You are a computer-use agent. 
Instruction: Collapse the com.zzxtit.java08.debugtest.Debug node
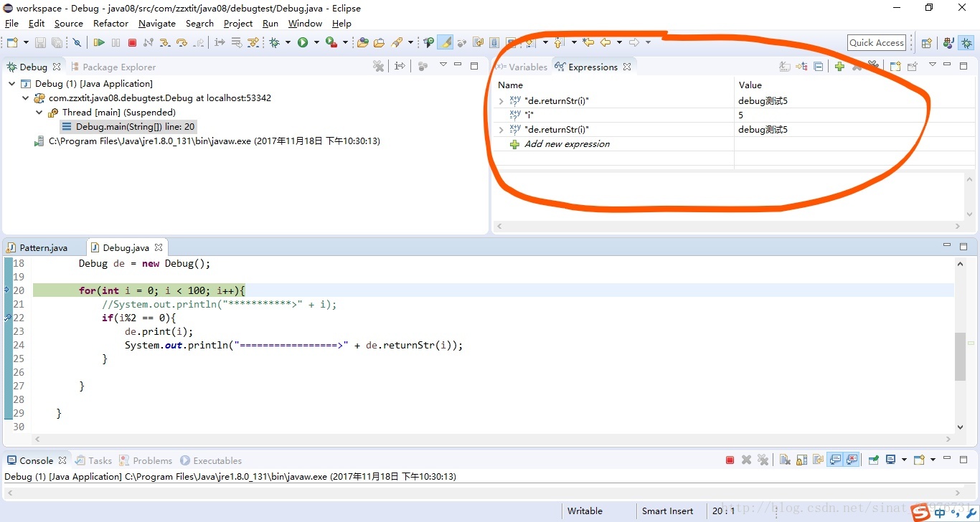coord(25,98)
